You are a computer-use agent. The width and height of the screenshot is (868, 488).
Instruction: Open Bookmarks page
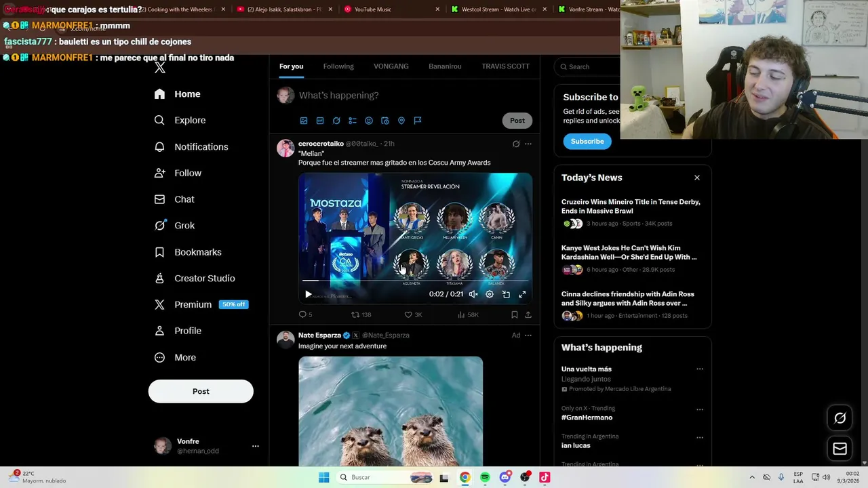pyautogui.click(x=189, y=252)
